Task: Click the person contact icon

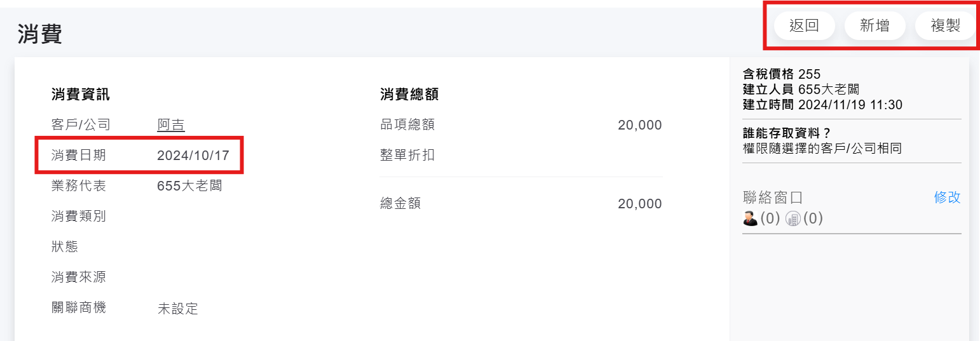Action: (750, 218)
